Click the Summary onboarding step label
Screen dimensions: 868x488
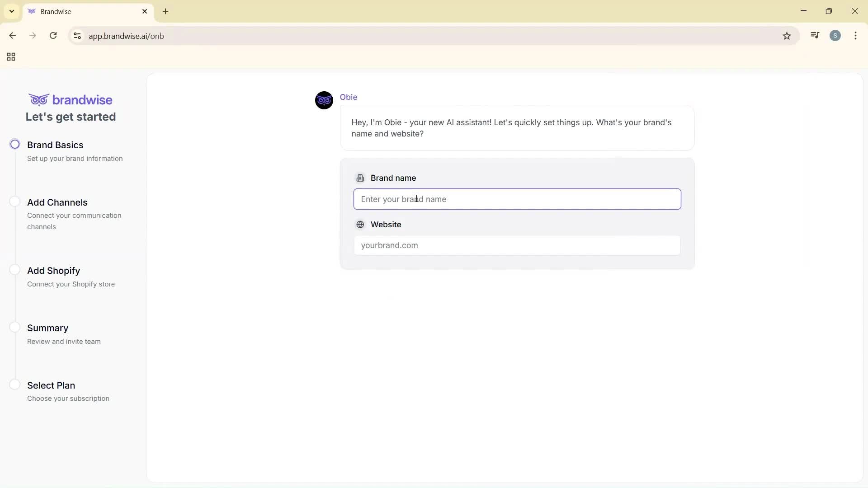point(48,328)
